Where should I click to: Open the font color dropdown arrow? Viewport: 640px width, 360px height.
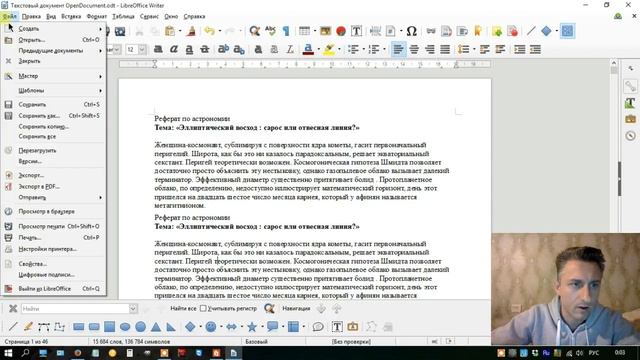318,49
